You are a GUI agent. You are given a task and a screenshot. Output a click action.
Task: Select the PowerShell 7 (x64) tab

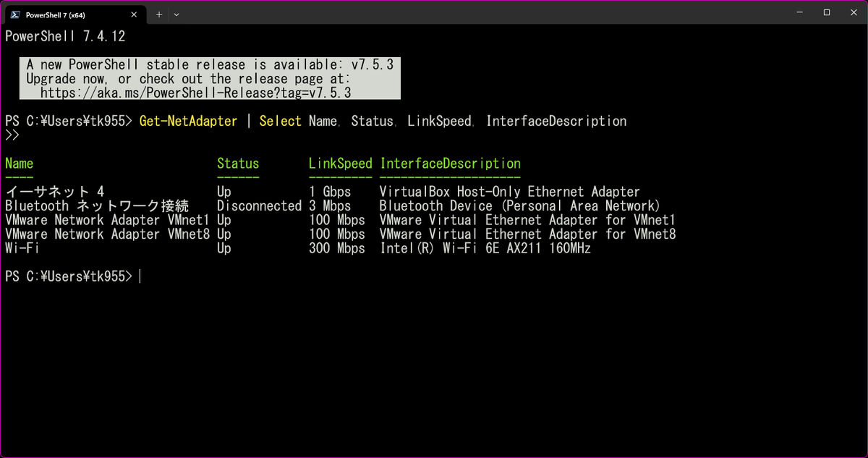(x=65, y=14)
